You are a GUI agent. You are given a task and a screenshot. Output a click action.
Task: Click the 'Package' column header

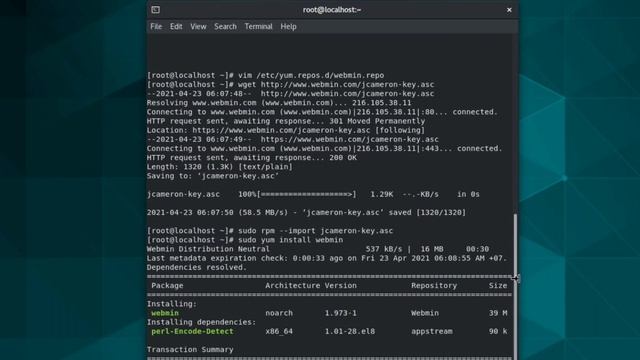tap(167, 286)
